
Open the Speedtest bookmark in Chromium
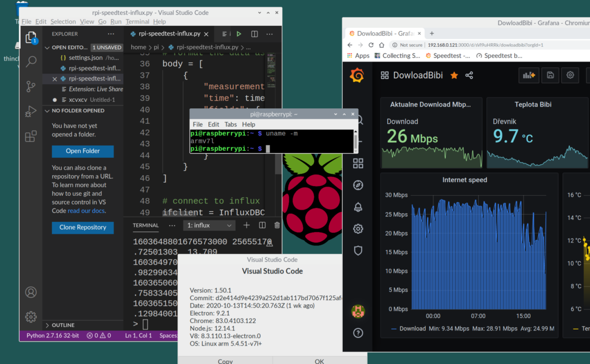447,56
